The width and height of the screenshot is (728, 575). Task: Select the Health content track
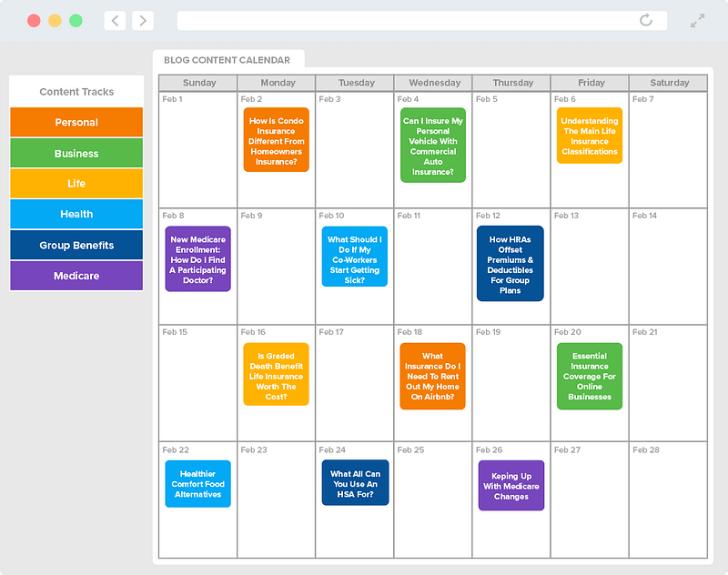pyautogui.click(x=76, y=214)
